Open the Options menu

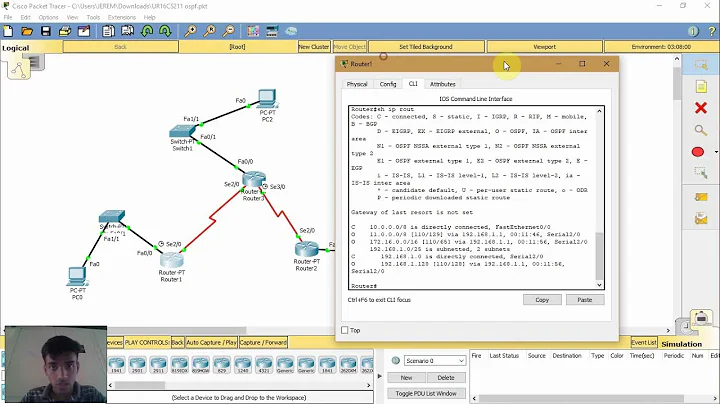(48, 17)
